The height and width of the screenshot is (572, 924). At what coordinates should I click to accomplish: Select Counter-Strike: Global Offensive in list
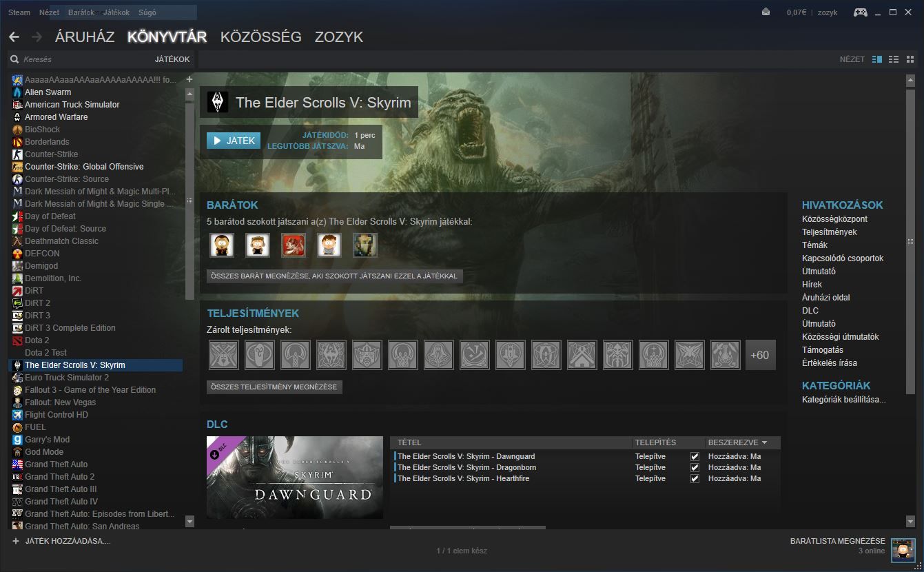(x=96, y=167)
